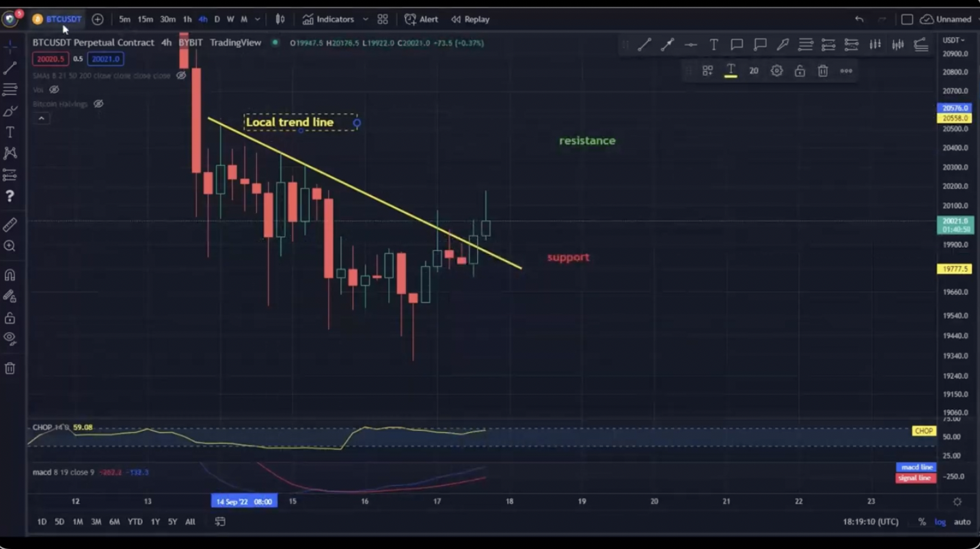Viewport: 980px width, 549px height.
Task: Collapse the indicator legend with up chevron
Action: 41,118
